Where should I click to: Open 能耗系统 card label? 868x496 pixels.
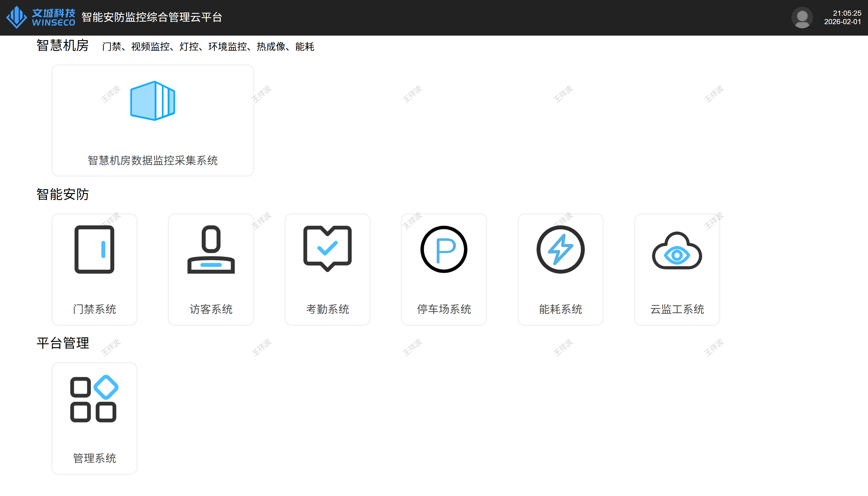tap(560, 309)
